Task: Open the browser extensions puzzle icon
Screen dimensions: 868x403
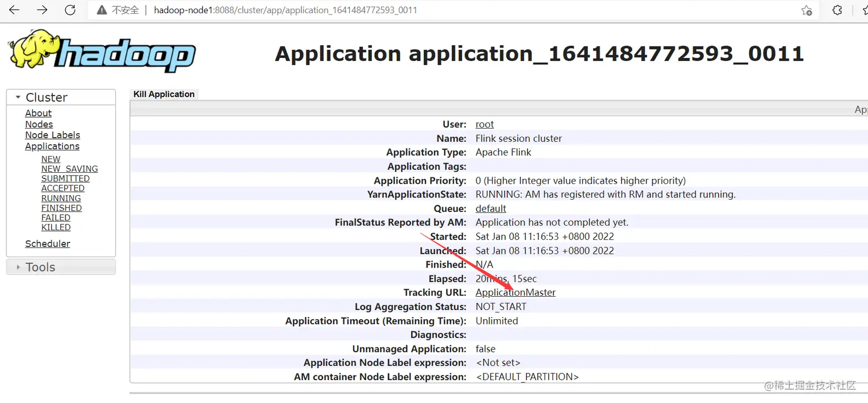Action: pos(837,10)
